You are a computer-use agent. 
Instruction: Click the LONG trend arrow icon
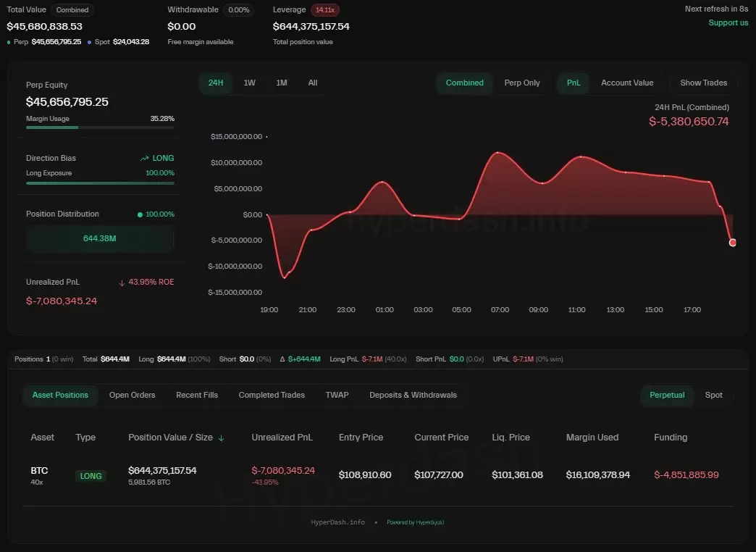pos(144,158)
